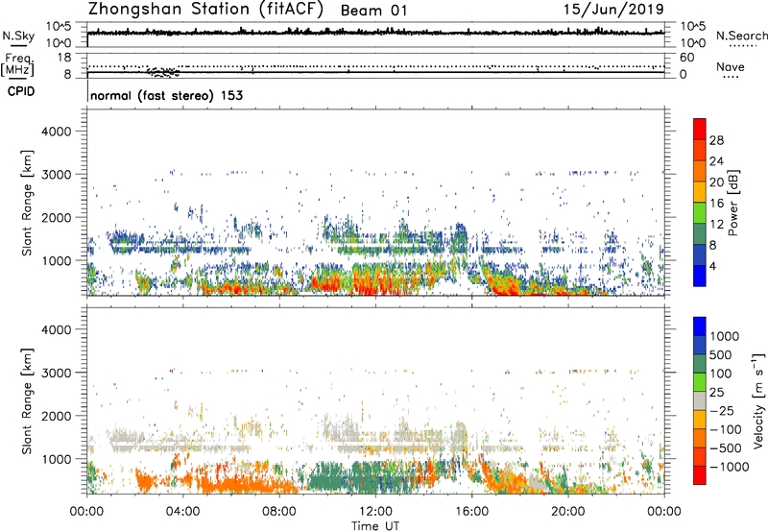Viewport: 768px width, 532px height.
Task: Click the '100' label on Velocity color bar
Action: click(x=721, y=374)
